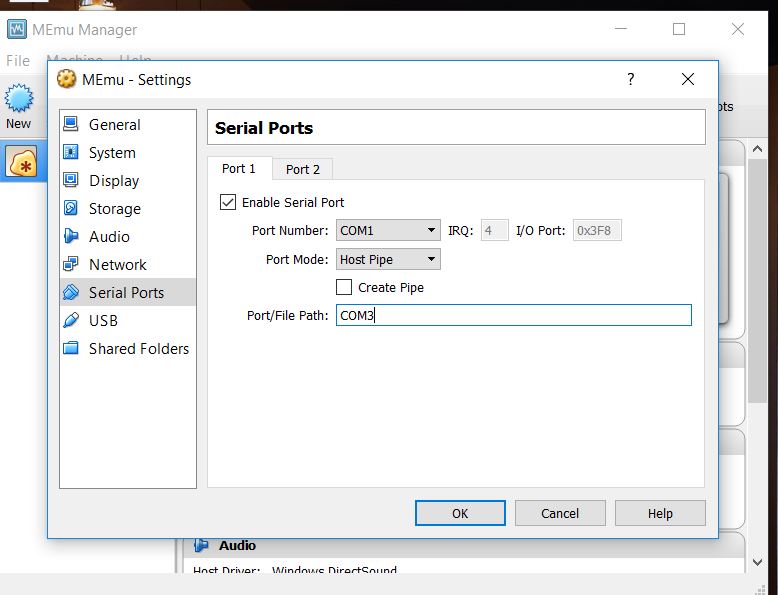Open Display settings via monitor icon
Screen dimensions: 778x595
pos(71,181)
